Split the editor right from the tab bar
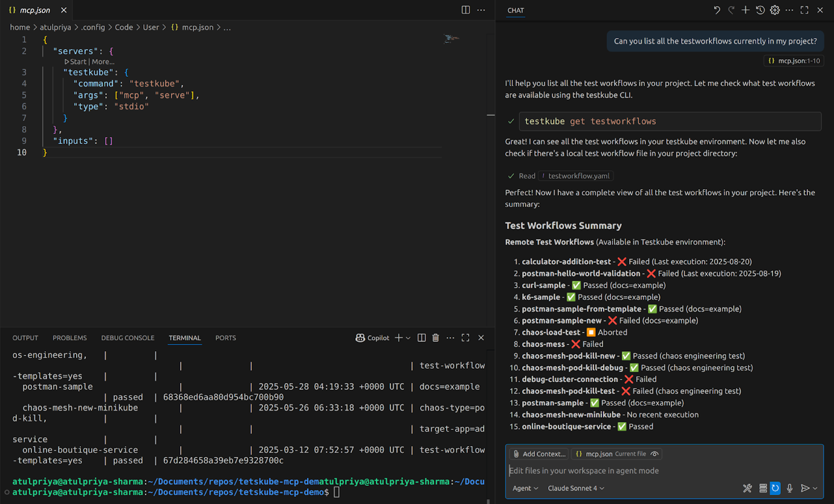Image resolution: width=834 pixels, height=504 pixels. click(465, 10)
